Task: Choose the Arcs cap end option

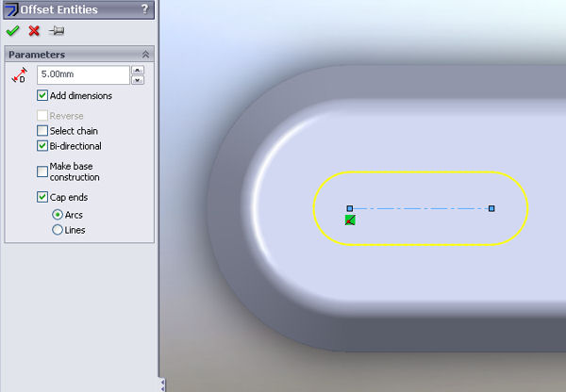Action: coord(58,215)
